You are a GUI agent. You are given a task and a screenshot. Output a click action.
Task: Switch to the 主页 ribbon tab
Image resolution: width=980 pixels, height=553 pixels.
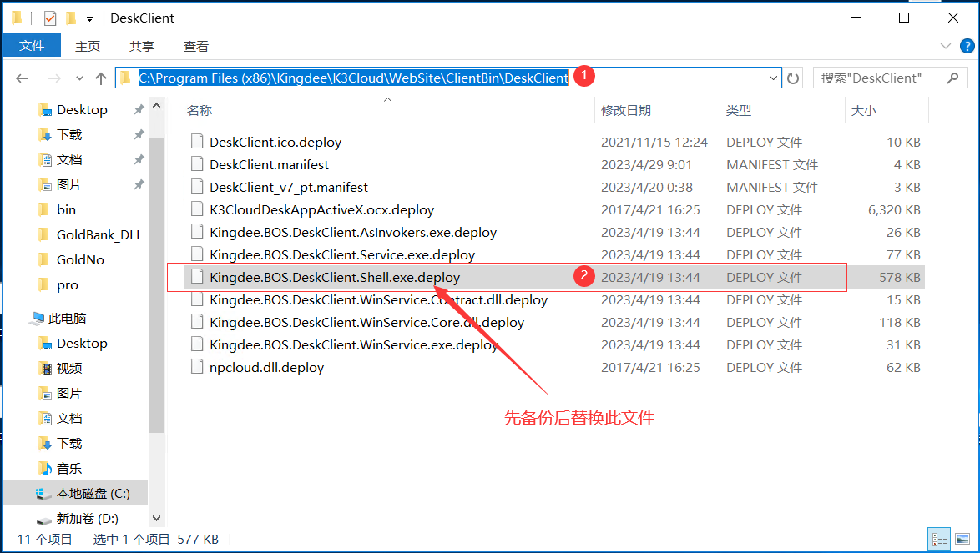[88, 46]
